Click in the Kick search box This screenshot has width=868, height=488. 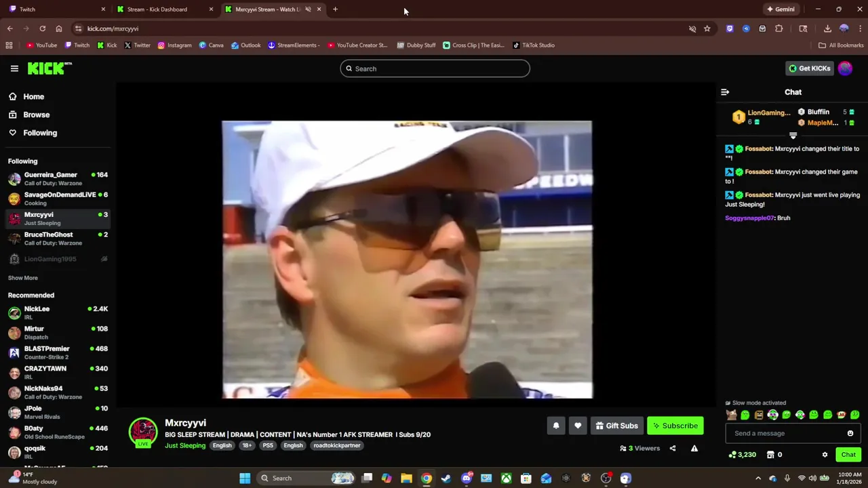[x=435, y=68]
